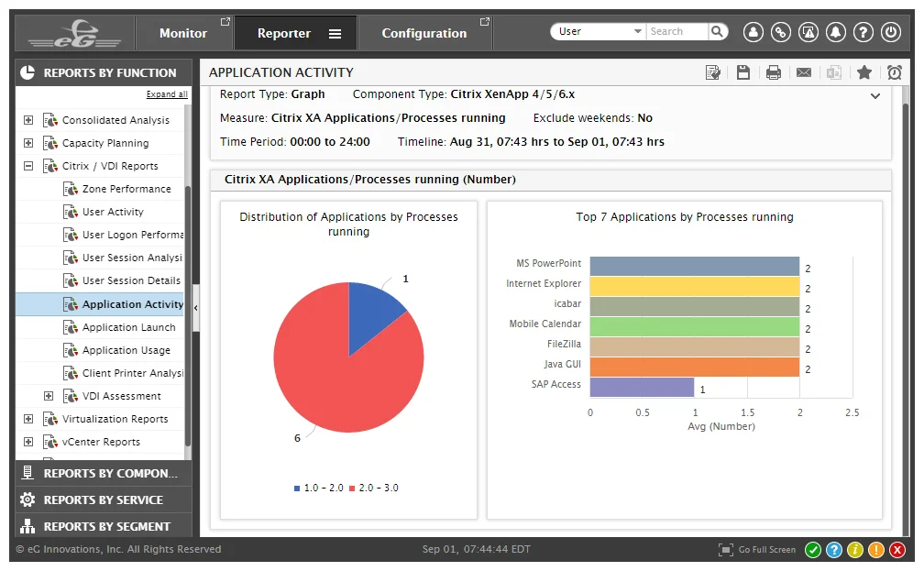Viewport: 924px width, 571px height.
Task: Open the alarm warning monitor icon
Action: point(808,32)
